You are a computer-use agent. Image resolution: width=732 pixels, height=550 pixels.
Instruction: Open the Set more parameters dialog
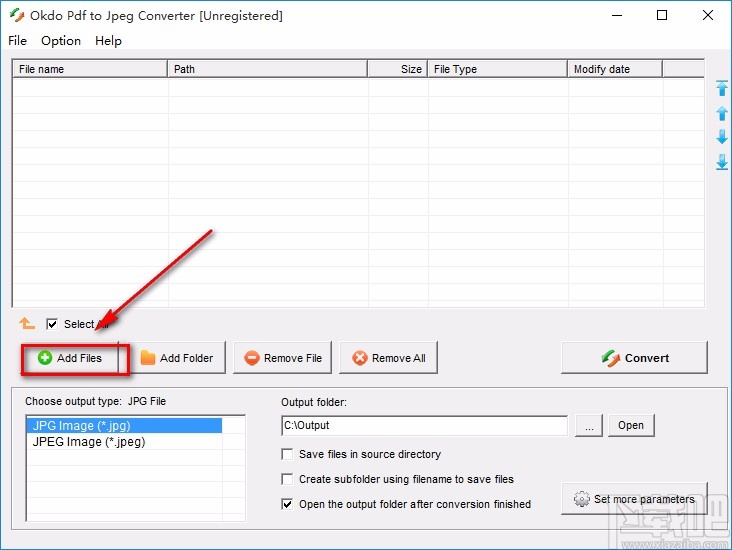(634, 499)
